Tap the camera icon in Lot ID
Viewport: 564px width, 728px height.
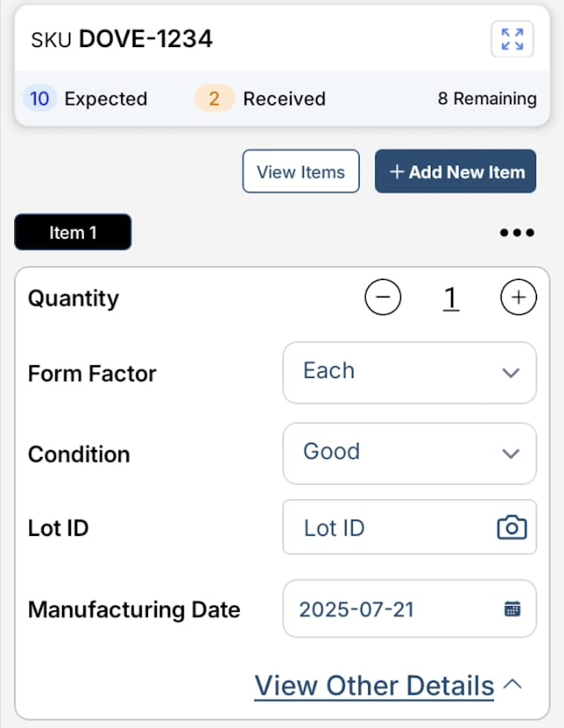[x=512, y=527]
